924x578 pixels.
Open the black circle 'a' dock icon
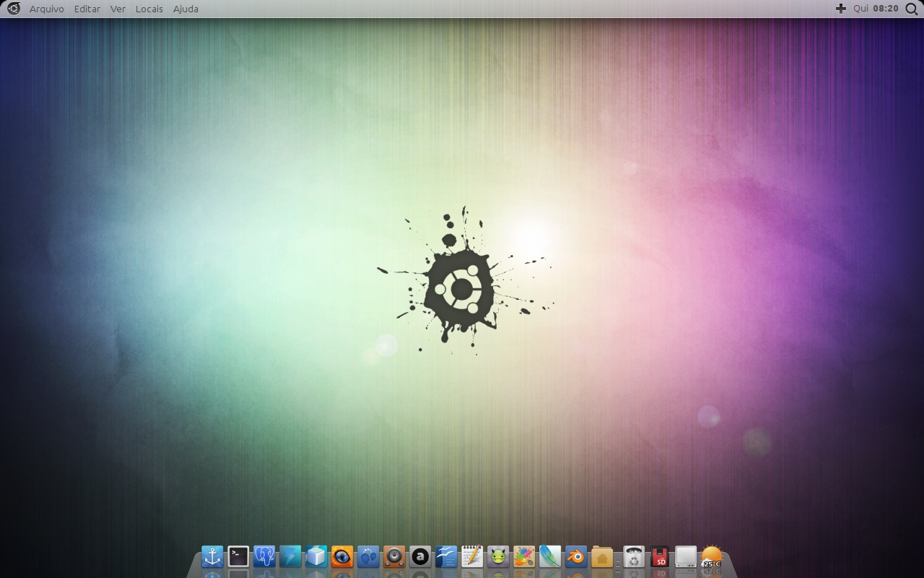[420, 556]
